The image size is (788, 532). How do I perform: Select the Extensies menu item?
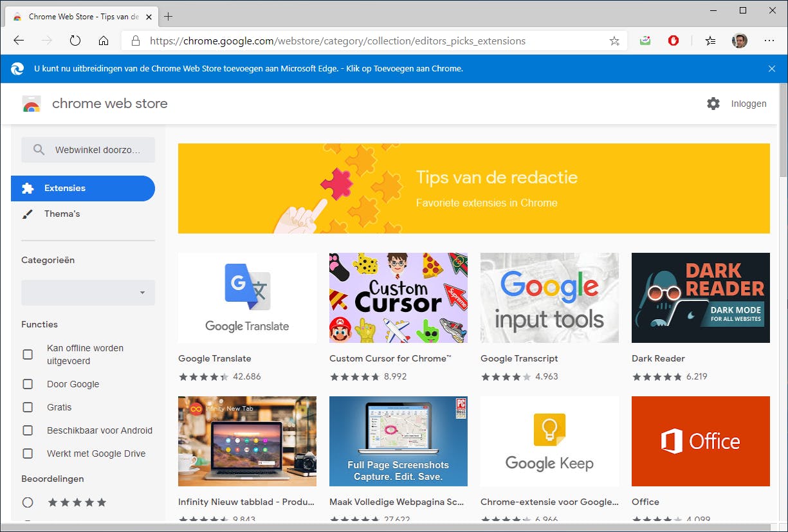pos(83,188)
